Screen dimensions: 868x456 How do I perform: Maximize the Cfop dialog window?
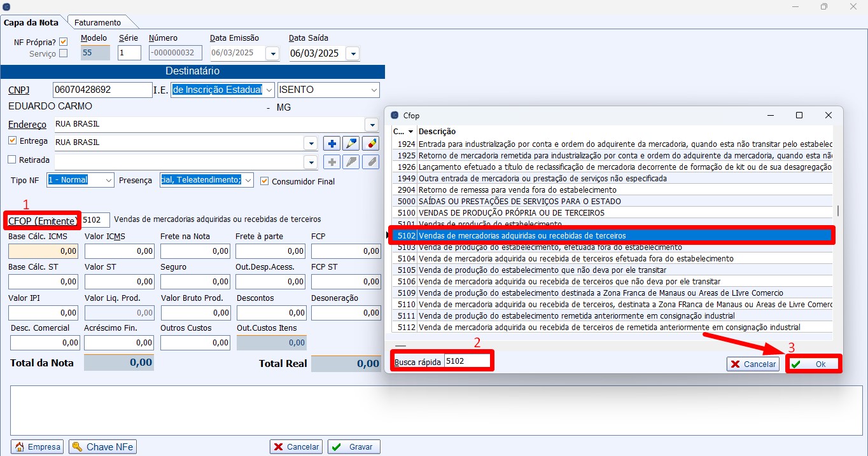(799, 115)
